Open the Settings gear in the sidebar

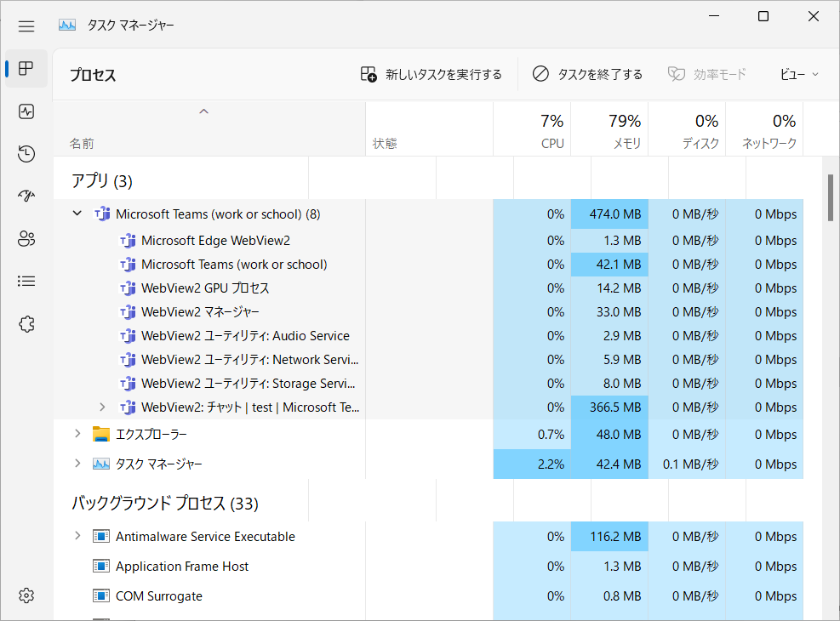click(x=26, y=595)
